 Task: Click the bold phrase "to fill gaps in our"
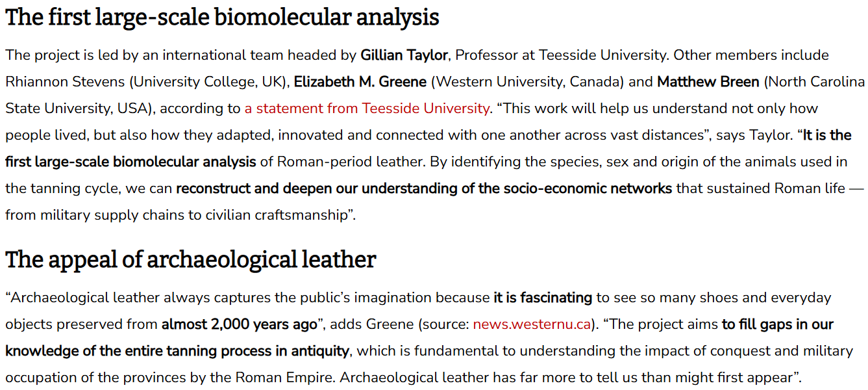tap(777, 324)
